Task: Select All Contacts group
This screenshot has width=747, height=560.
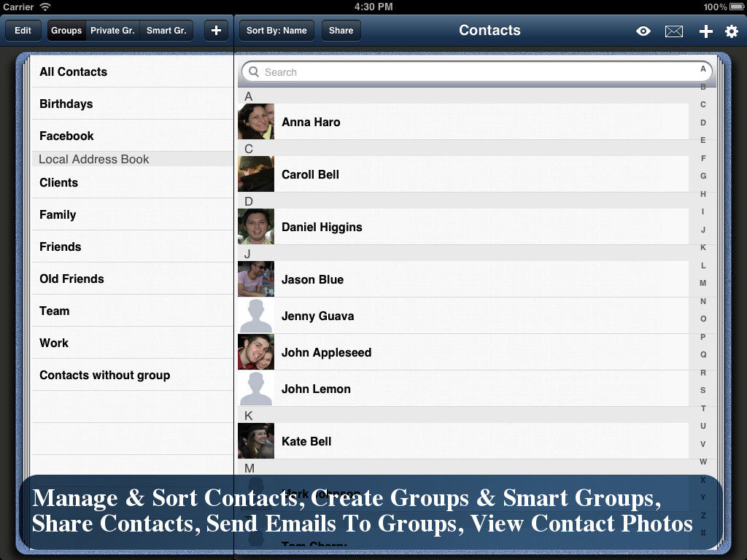Action: tap(132, 72)
